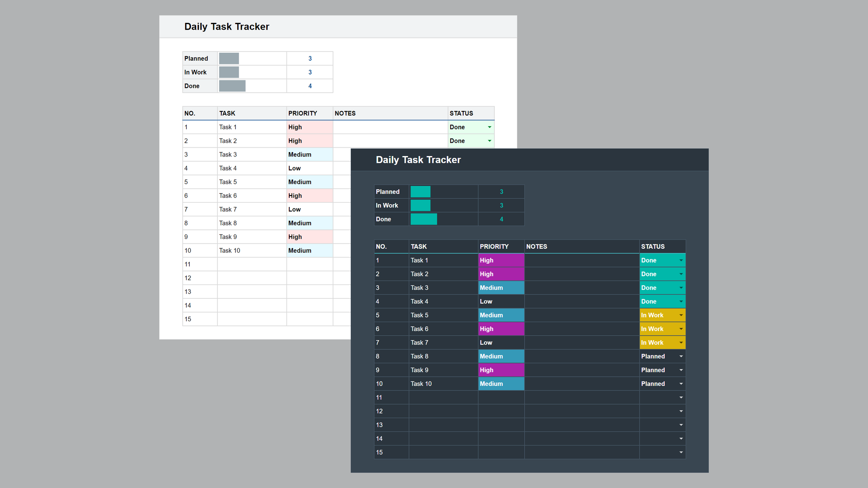The width and height of the screenshot is (868, 488).
Task: Select the empty notes field for Task 4
Action: [x=582, y=301]
